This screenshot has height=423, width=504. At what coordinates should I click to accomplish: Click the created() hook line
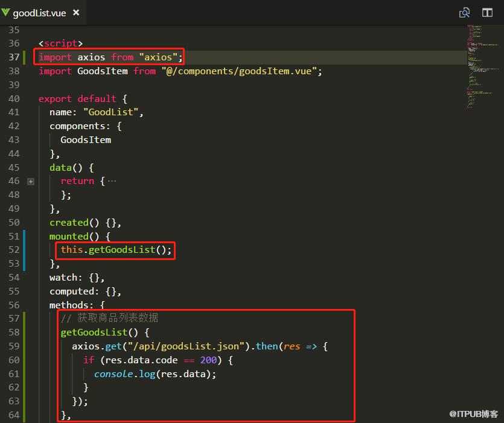[x=85, y=223]
